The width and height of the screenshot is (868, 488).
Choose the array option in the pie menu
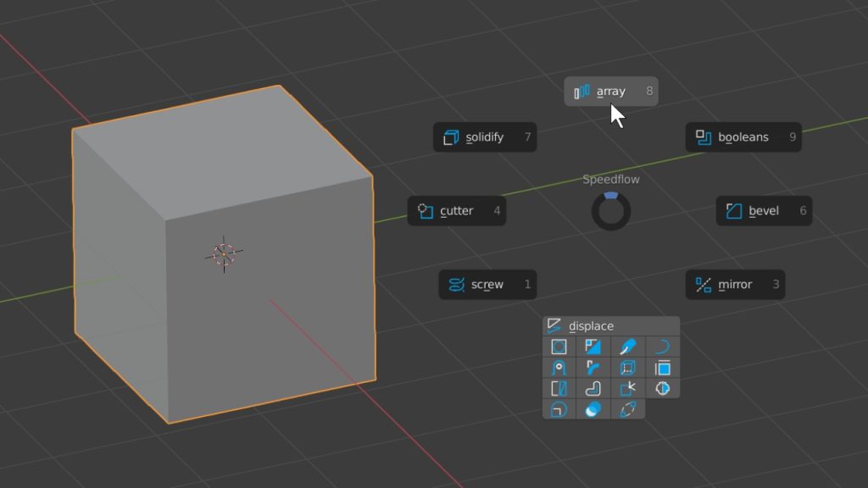610,91
